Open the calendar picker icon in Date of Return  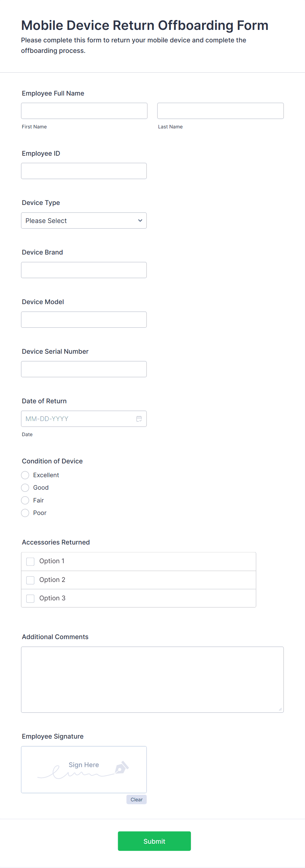(x=139, y=418)
